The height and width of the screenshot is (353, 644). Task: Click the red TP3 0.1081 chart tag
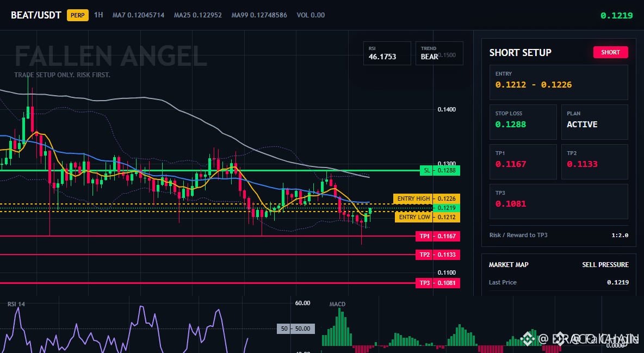point(437,283)
